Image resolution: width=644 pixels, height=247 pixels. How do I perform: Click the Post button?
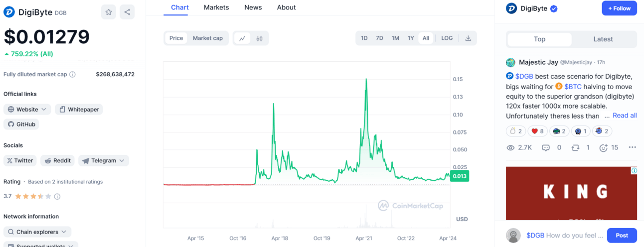(622, 236)
